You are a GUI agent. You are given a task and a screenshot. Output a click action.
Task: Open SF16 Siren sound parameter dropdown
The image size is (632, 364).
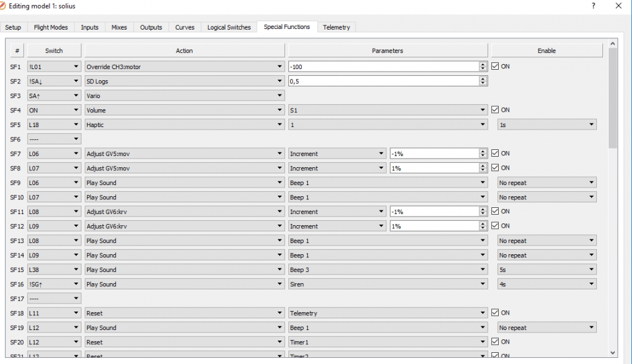(387, 284)
